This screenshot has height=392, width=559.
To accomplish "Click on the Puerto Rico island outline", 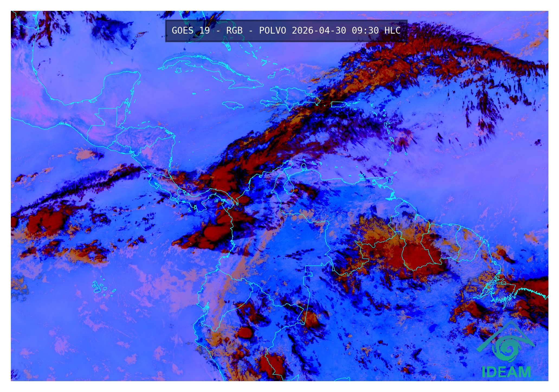I will pos(339,104).
